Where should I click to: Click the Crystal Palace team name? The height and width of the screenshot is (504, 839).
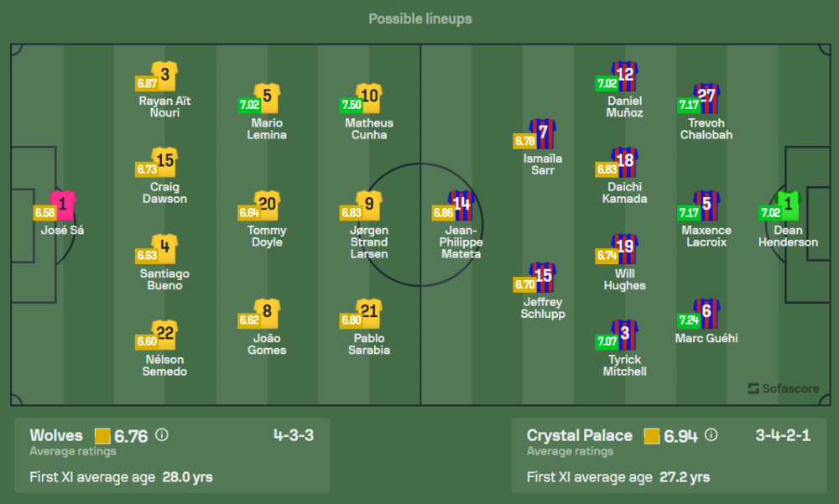(x=579, y=435)
